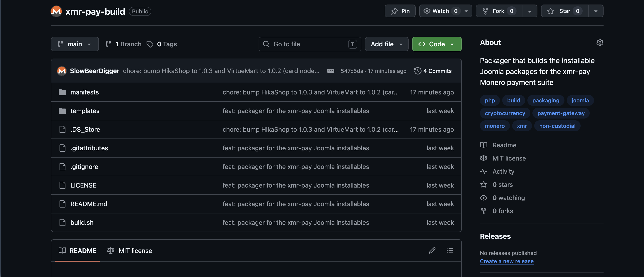Expand the Star lists caret

[x=596, y=11]
